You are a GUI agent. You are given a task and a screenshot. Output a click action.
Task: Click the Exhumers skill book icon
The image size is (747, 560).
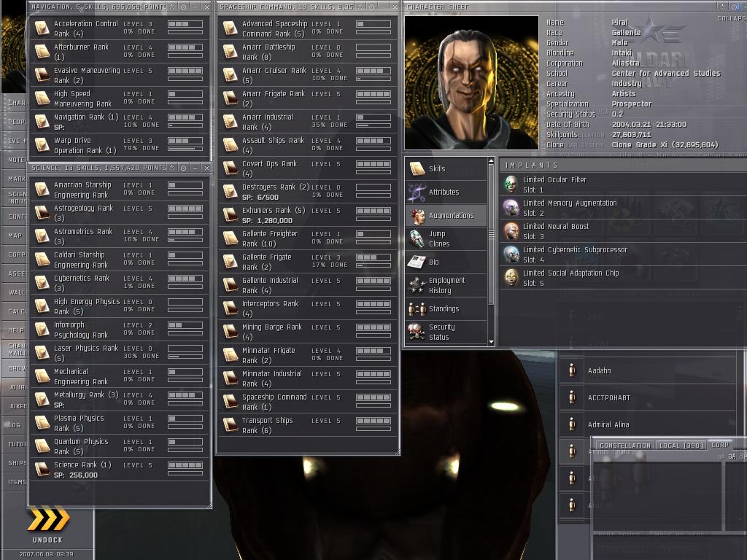click(x=231, y=215)
